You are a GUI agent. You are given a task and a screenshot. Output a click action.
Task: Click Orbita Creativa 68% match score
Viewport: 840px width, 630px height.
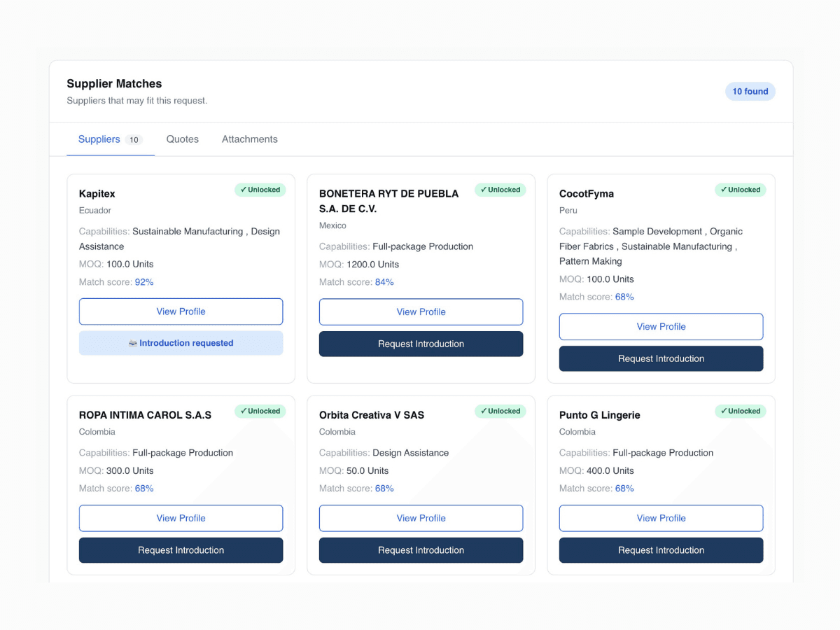(384, 489)
